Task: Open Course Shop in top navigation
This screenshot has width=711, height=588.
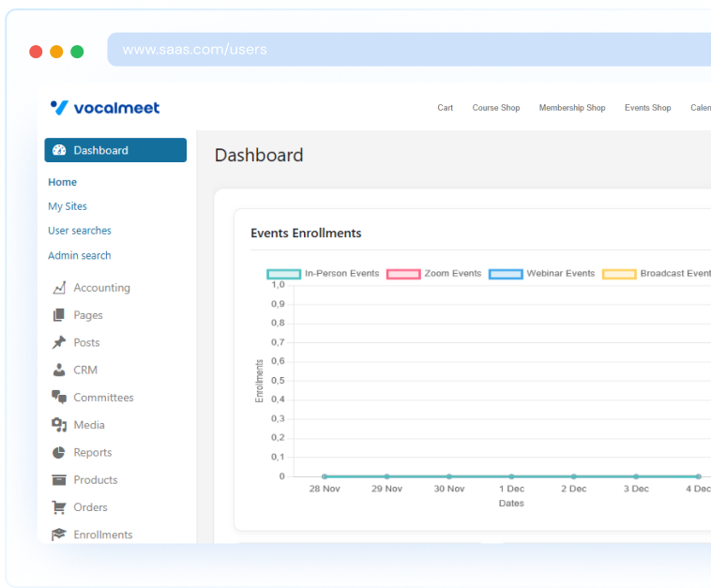Action: (x=495, y=108)
